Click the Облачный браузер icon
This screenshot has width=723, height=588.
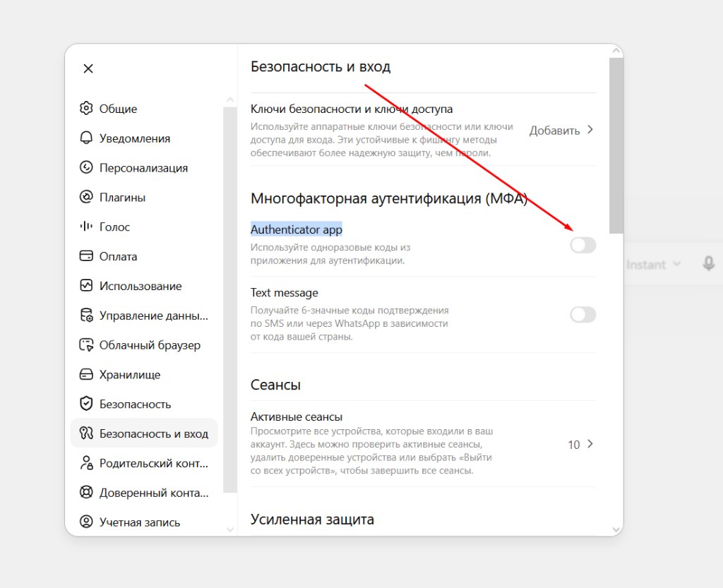86,344
